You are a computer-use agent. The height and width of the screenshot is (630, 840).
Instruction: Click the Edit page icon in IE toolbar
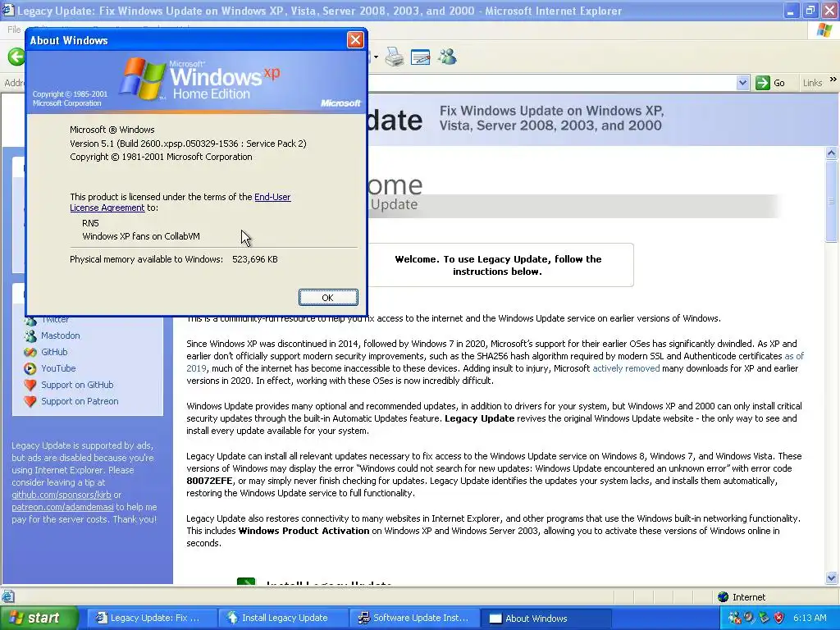(x=421, y=57)
